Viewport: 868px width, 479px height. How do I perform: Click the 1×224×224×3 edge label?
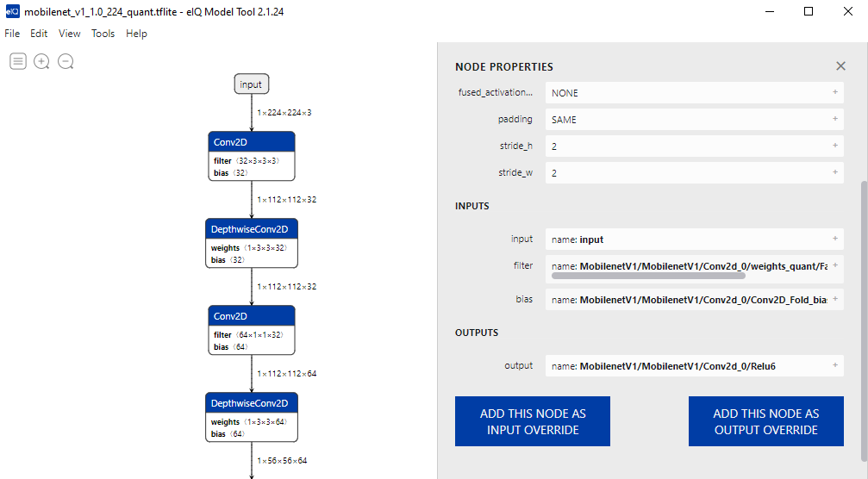pos(284,113)
